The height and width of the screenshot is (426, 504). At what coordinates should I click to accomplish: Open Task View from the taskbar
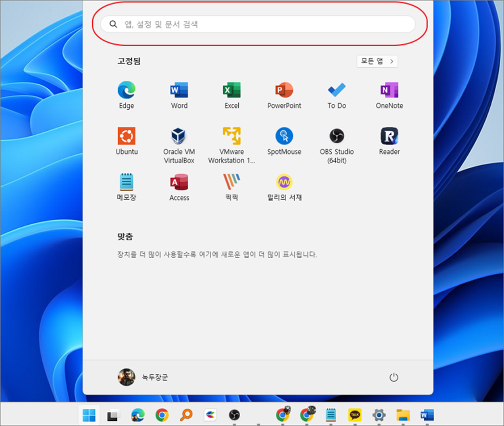(x=113, y=415)
